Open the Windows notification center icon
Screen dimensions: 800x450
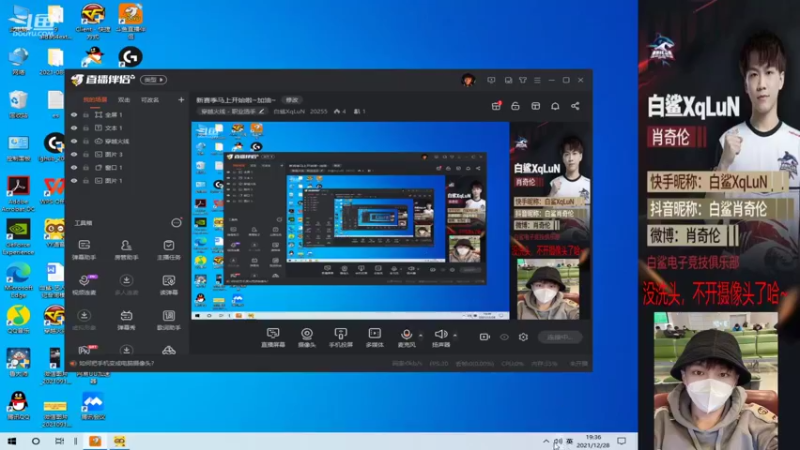click(621, 441)
